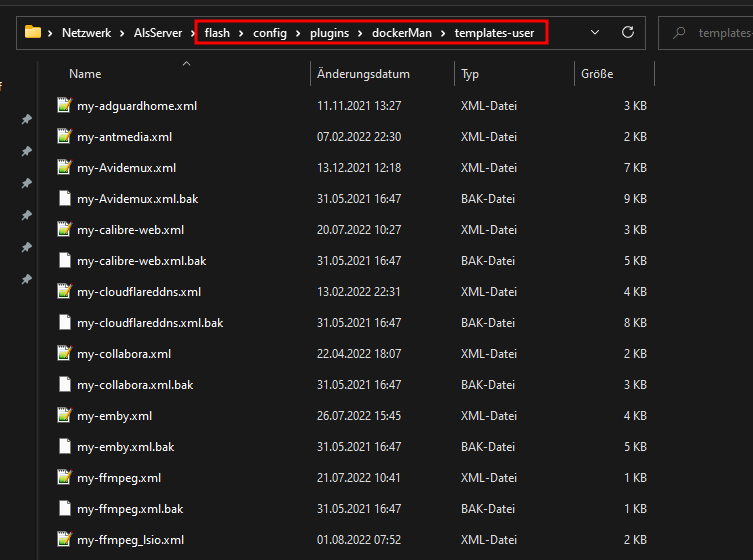Click the templates-user breadcrumb
This screenshot has width=753, height=560.
[494, 33]
